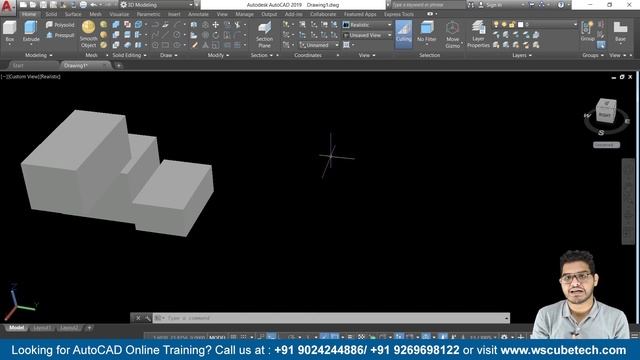Open the Realistic visual style dropdown
The image size is (640, 360).
[367, 25]
